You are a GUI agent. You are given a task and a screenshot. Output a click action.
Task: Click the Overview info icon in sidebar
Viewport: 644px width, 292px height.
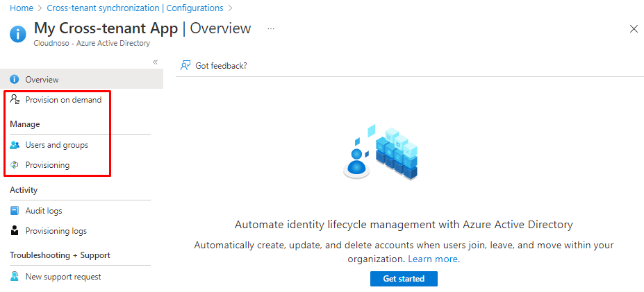(15, 80)
